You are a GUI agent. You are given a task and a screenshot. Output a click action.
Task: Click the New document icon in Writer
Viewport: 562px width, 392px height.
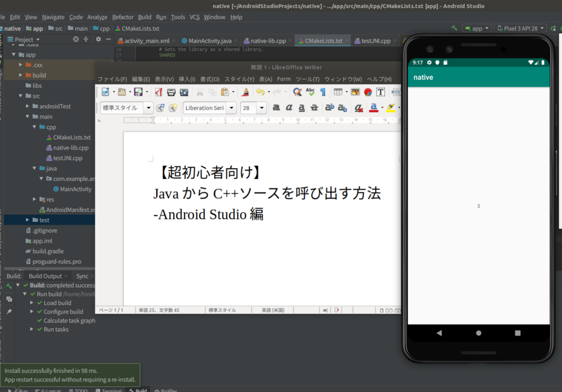coord(105,92)
